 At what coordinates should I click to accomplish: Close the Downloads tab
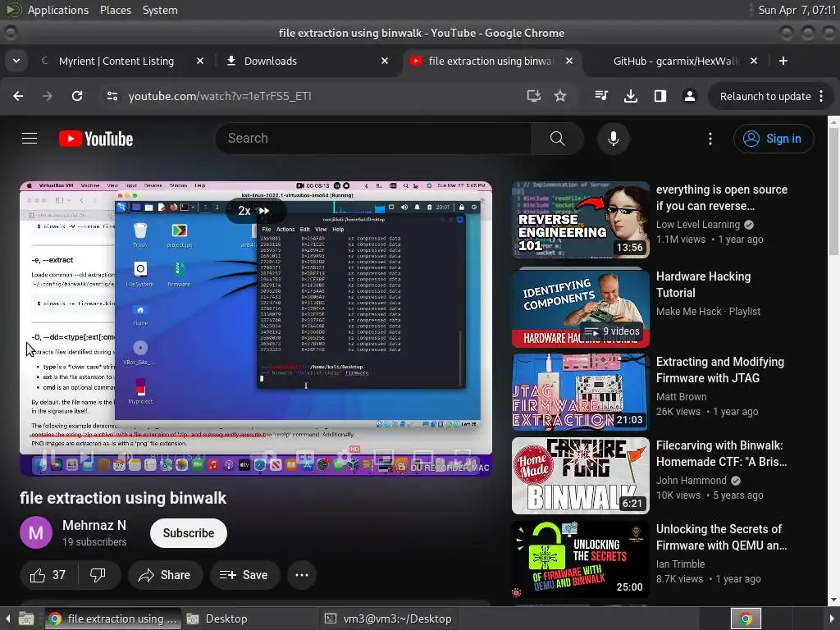385,61
